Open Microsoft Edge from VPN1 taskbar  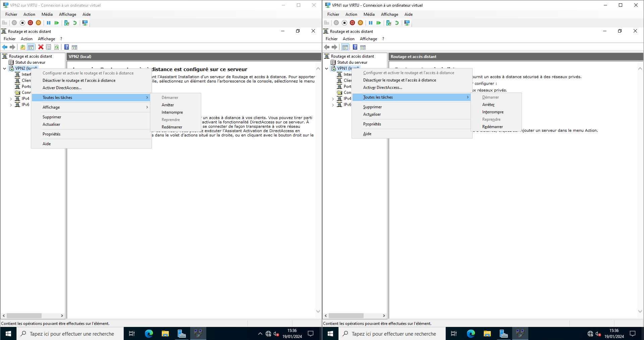pos(471,334)
